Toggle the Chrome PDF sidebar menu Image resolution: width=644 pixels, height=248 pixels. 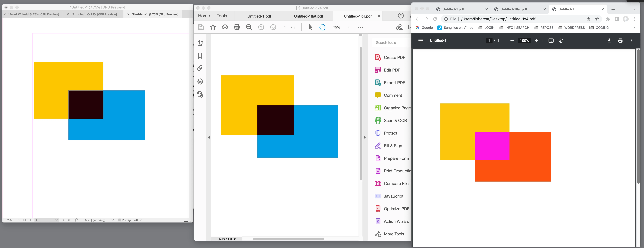pos(421,41)
